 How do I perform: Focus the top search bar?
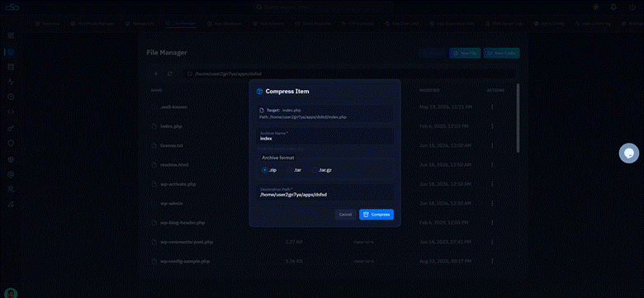click(x=324, y=7)
